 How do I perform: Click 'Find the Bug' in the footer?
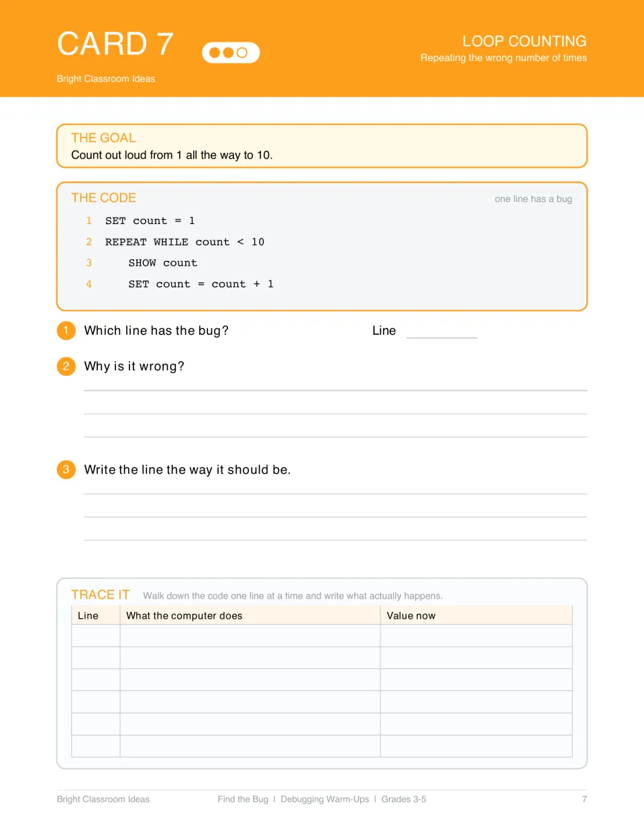point(243,799)
